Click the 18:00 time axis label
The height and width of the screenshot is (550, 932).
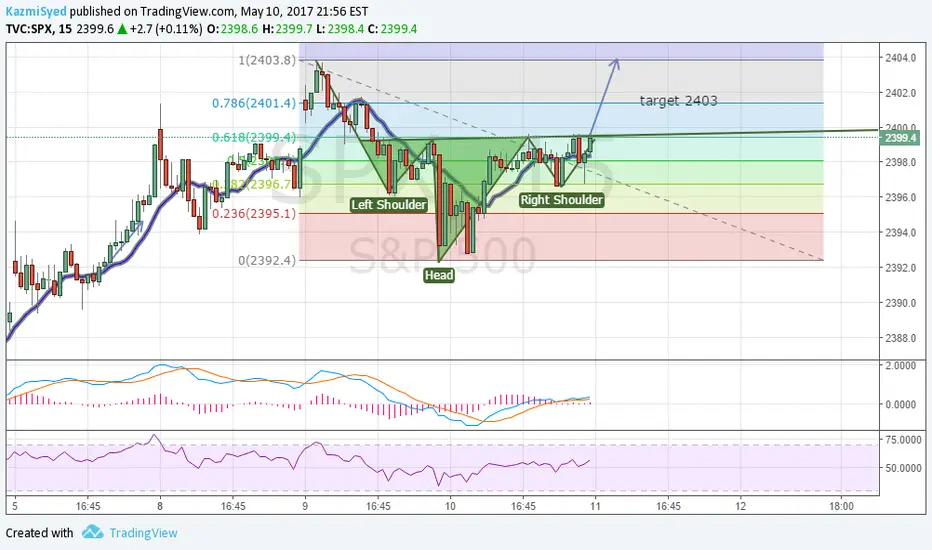pyautogui.click(x=841, y=506)
